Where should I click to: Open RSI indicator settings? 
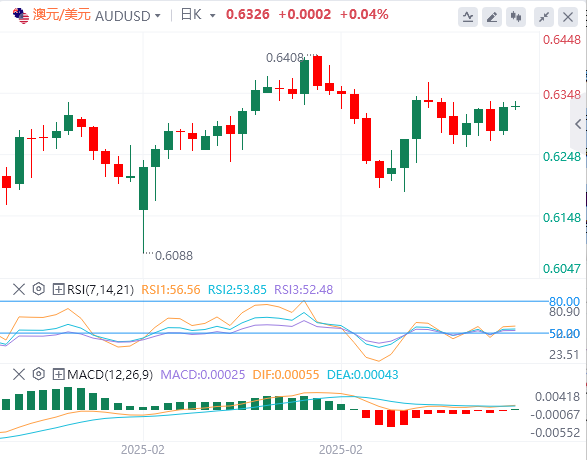(39, 289)
